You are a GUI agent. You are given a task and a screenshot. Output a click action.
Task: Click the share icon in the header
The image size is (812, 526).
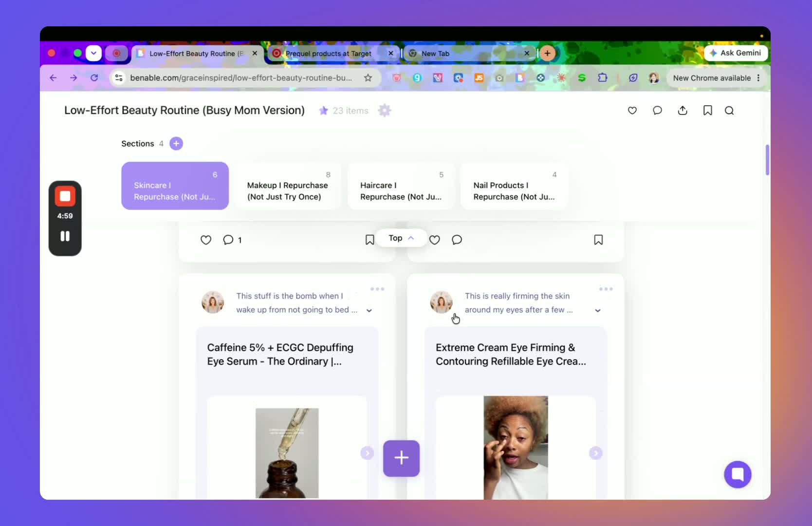pos(683,111)
